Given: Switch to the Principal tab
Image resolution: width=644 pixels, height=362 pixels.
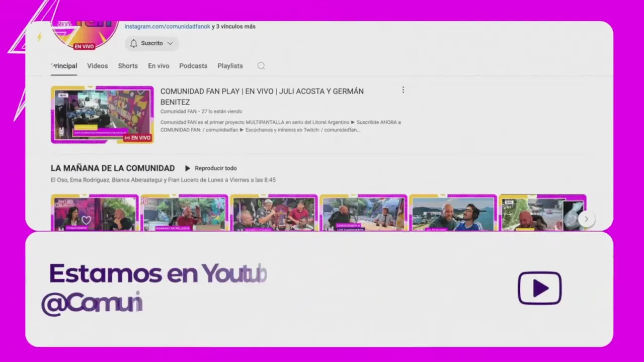Looking at the screenshot, I should pyautogui.click(x=64, y=66).
